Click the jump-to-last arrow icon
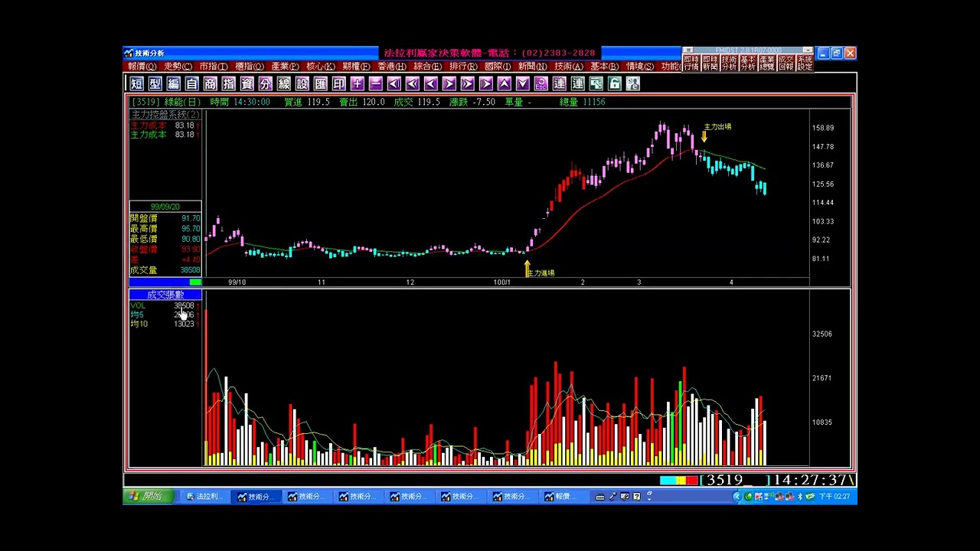The width and height of the screenshot is (980, 551). pyautogui.click(x=485, y=84)
